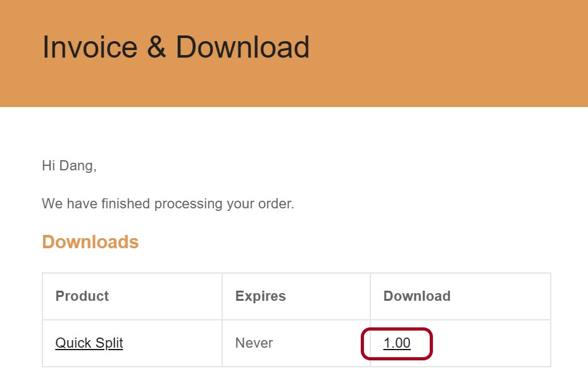
Task: Click the ampersand in the page title
Action: [156, 47]
